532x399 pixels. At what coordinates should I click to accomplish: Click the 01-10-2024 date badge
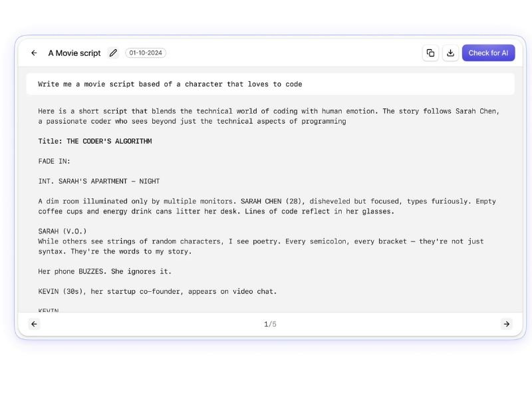(146, 53)
